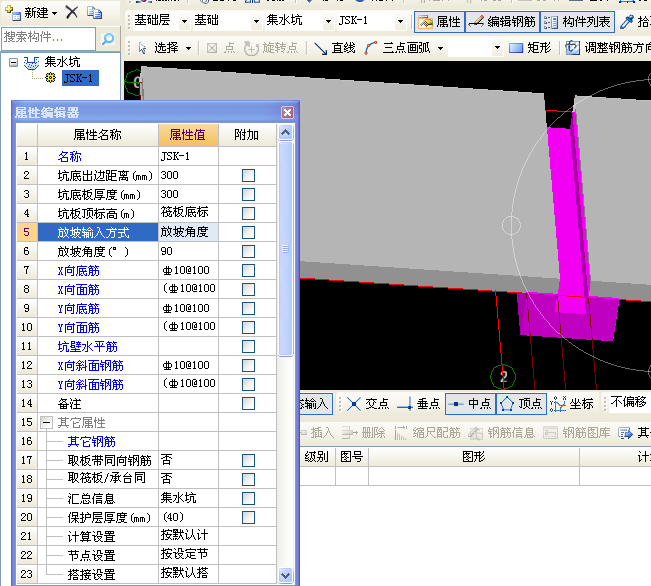
Task: Check 附加 box for 坑板顶标高
Action: point(248,213)
